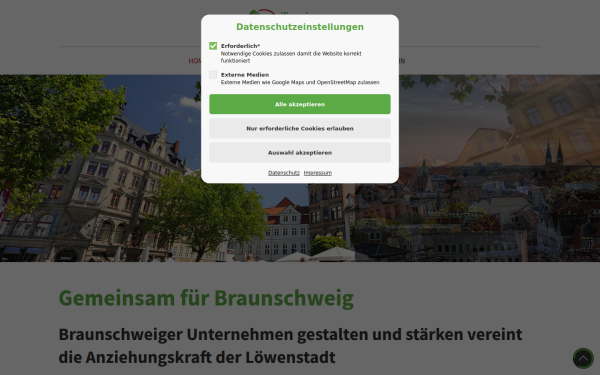Click the heading Gemeinsam für Braunschweig
This screenshot has width=600, height=375.
(206, 298)
